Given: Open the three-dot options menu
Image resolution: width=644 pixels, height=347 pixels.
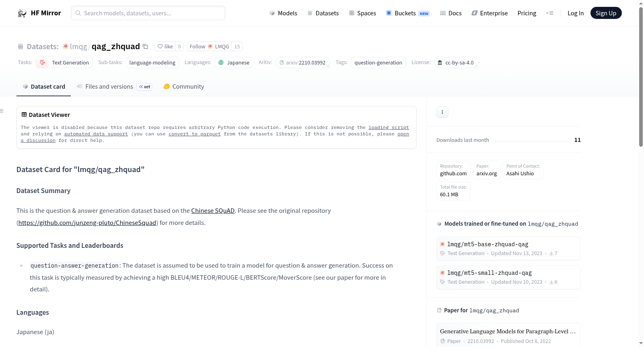Looking at the screenshot, I should (442, 112).
